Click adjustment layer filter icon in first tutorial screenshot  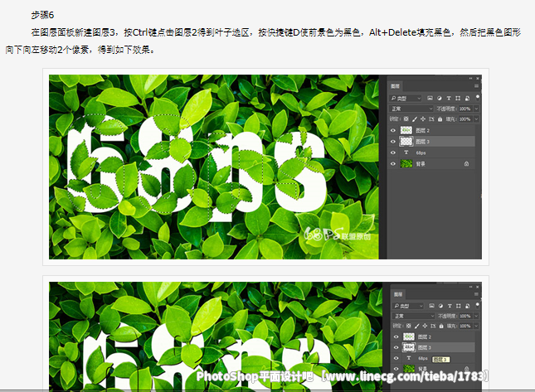click(440, 98)
